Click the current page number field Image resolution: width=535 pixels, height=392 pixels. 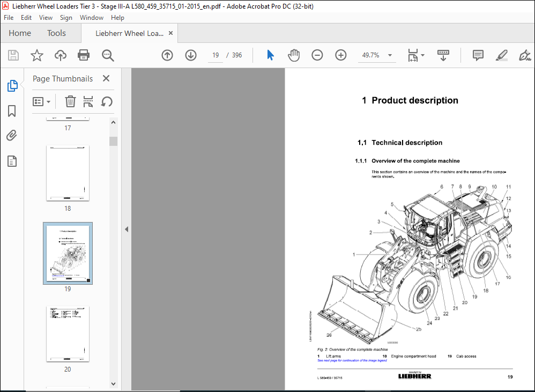(x=216, y=55)
